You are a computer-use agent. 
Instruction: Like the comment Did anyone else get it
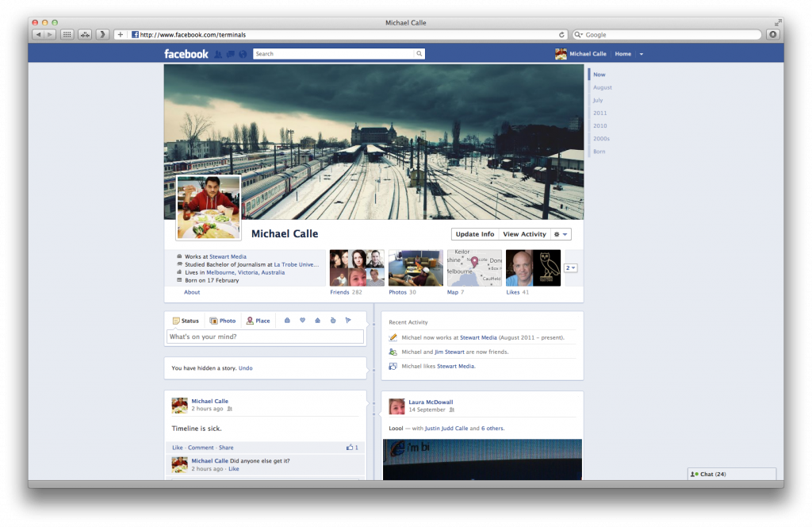tap(234, 469)
